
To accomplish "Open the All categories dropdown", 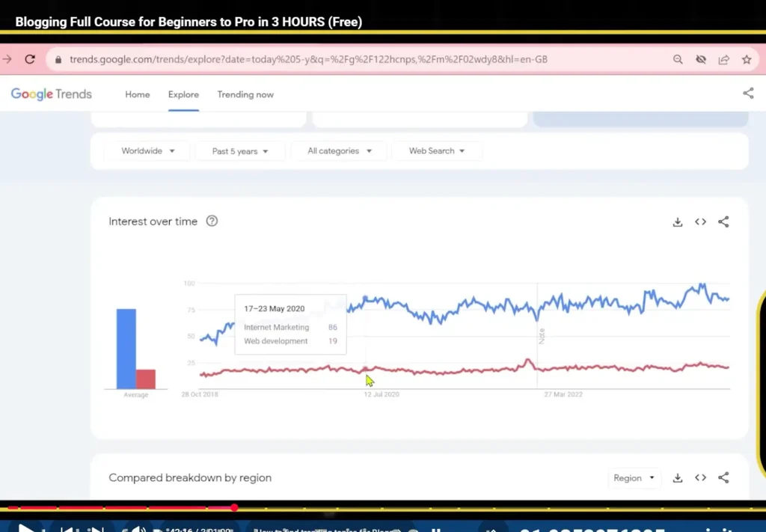I will [x=339, y=151].
